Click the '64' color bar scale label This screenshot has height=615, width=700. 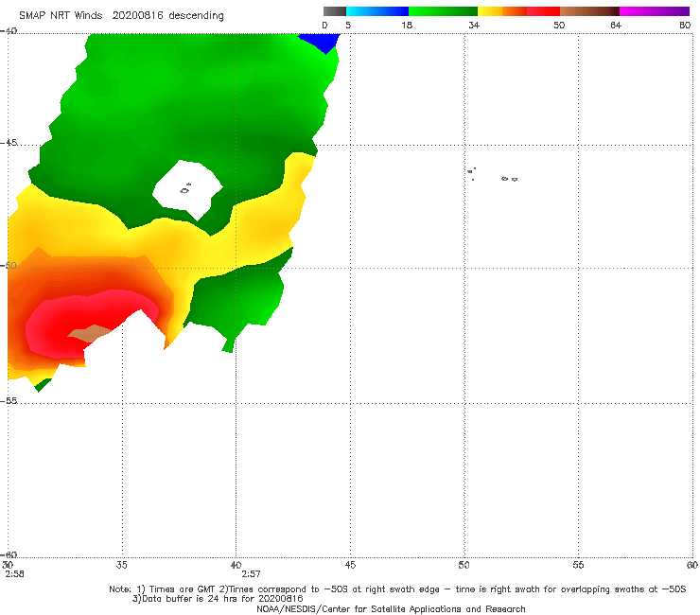pyautogui.click(x=616, y=25)
